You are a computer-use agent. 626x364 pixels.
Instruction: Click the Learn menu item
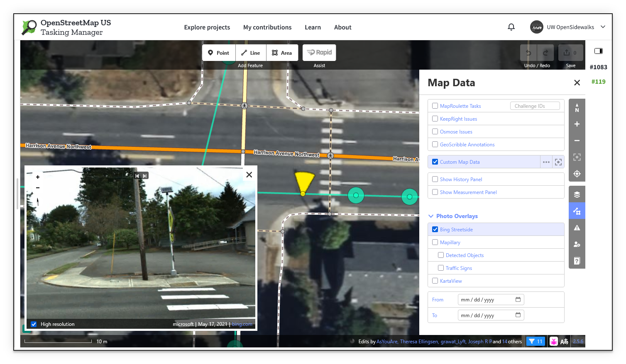pos(313,27)
